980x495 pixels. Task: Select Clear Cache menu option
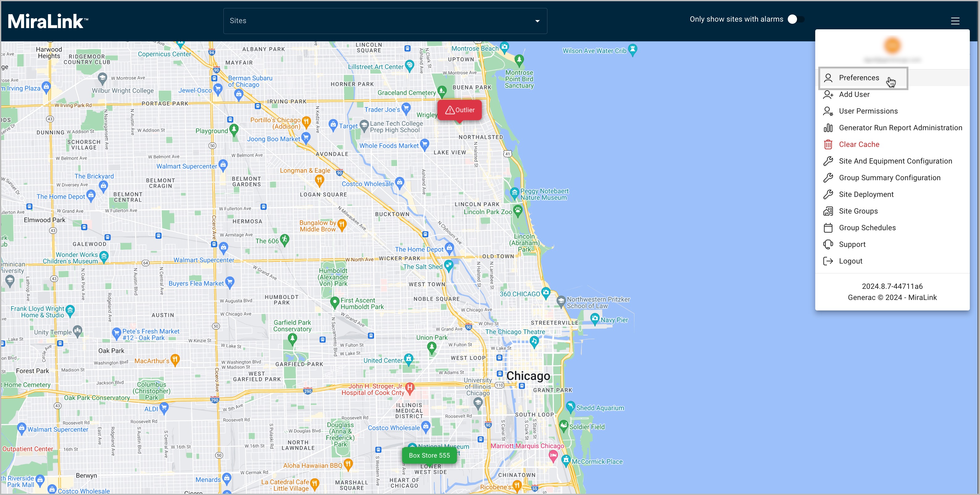[x=859, y=144]
